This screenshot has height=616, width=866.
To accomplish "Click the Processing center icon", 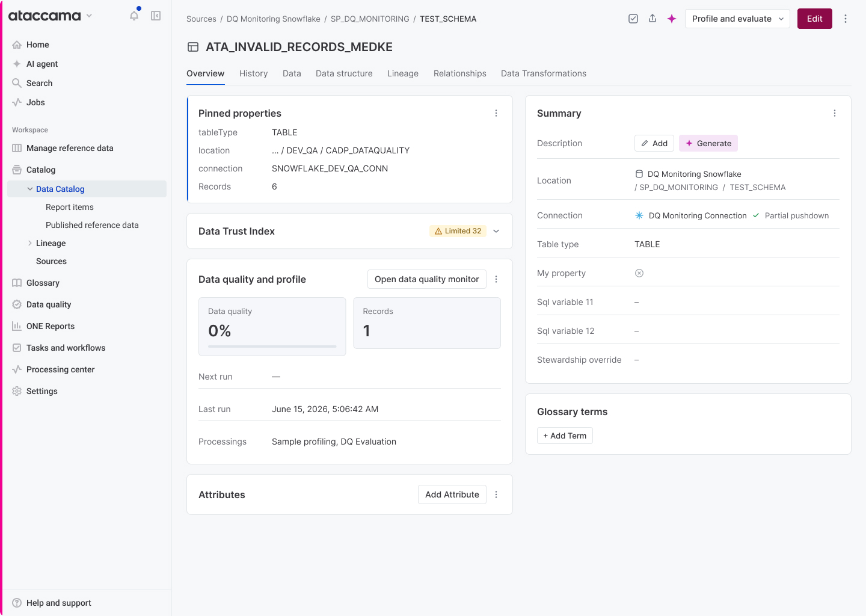I will coord(17,369).
